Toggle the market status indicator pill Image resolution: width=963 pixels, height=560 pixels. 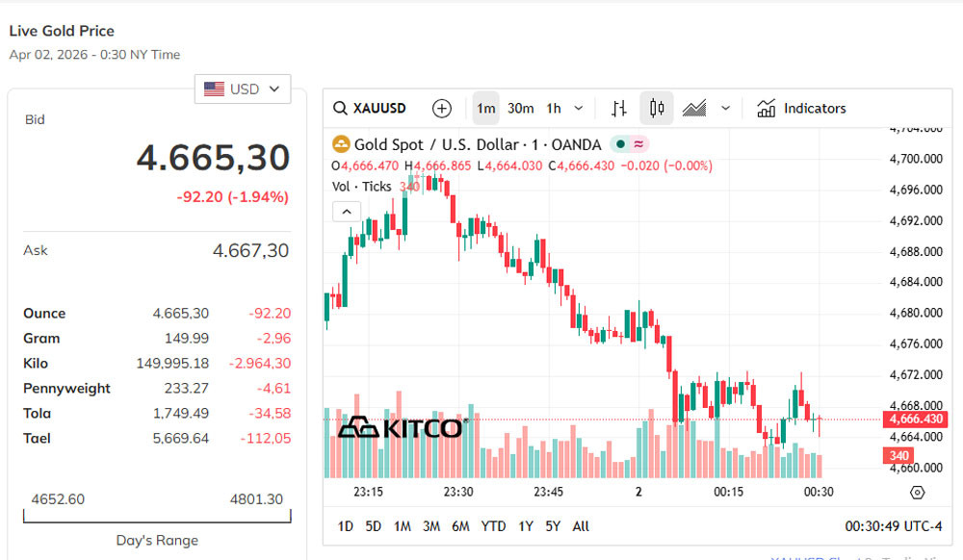(630, 144)
